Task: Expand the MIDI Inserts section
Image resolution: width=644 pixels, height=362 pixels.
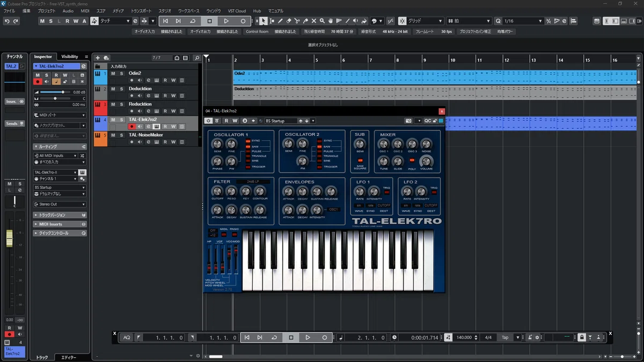Action: 59,224
